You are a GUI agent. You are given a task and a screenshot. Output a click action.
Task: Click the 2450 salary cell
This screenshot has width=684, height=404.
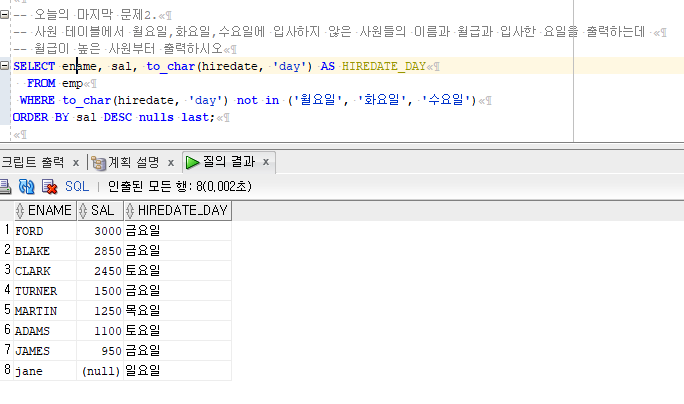[x=100, y=271]
